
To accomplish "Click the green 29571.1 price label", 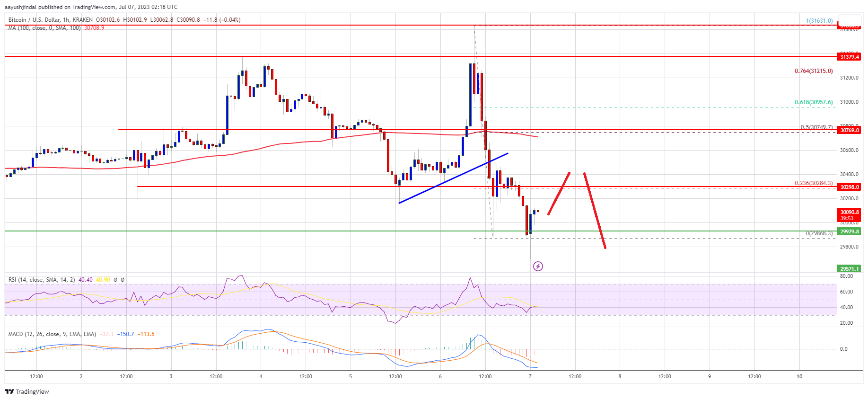I will click(x=849, y=269).
